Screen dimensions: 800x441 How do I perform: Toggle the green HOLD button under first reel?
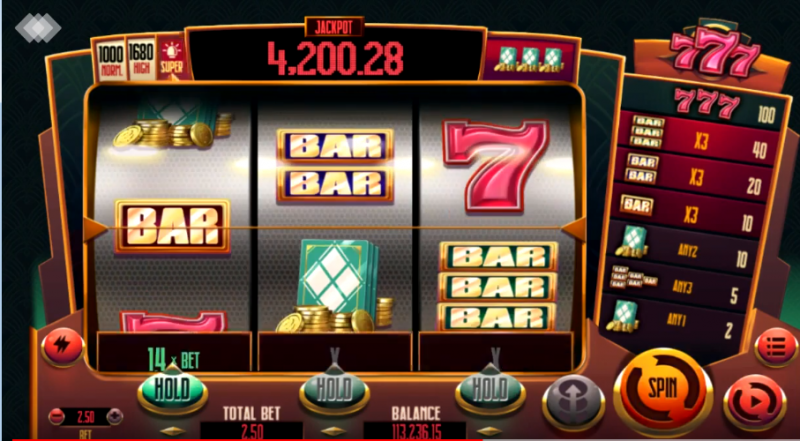(172, 390)
